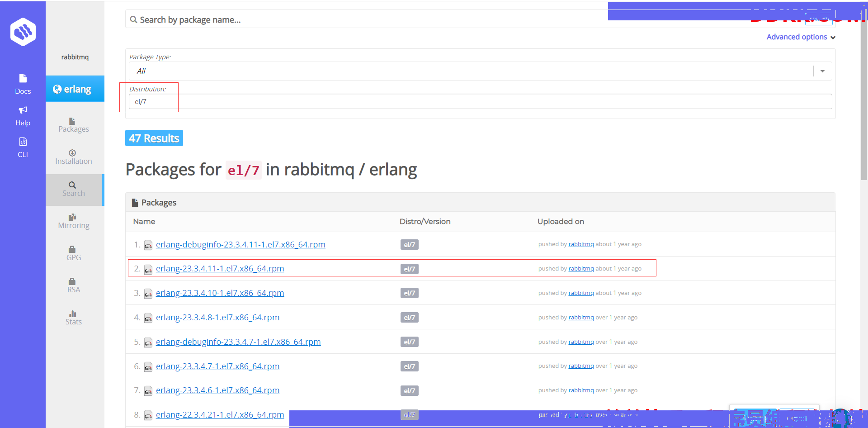Click rabbitmq uploader link on row 2

581,269
